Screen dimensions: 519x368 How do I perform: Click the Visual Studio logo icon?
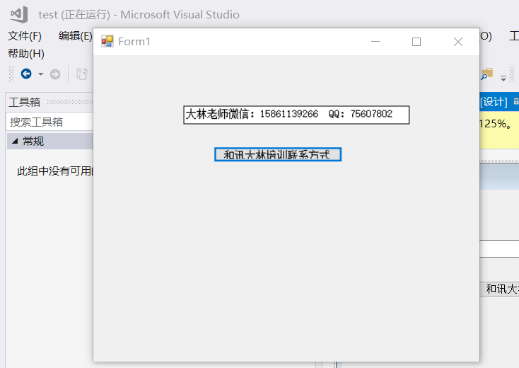19,15
